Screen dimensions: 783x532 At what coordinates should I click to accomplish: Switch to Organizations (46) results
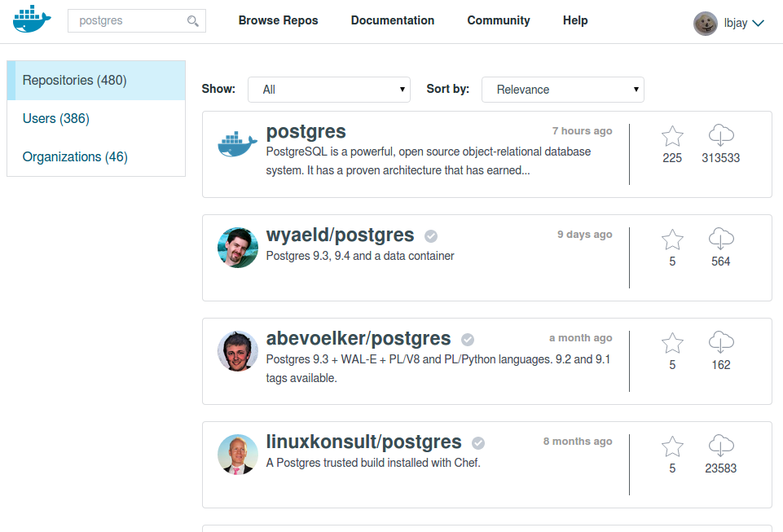coord(75,157)
